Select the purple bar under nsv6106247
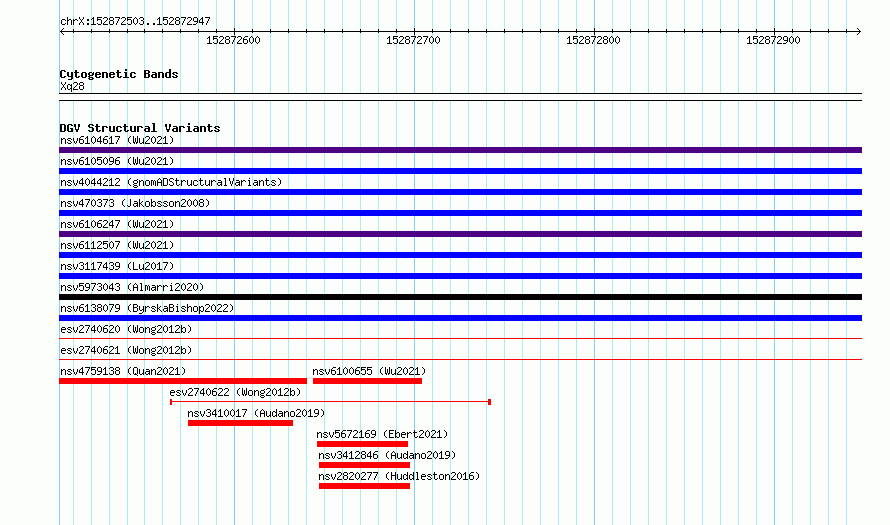The image size is (890, 525). coord(460,234)
